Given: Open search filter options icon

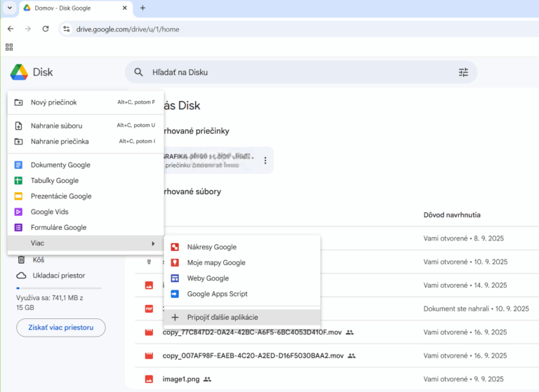Looking at the screenshot, I should pyautogui.click(x=463, y=72).
